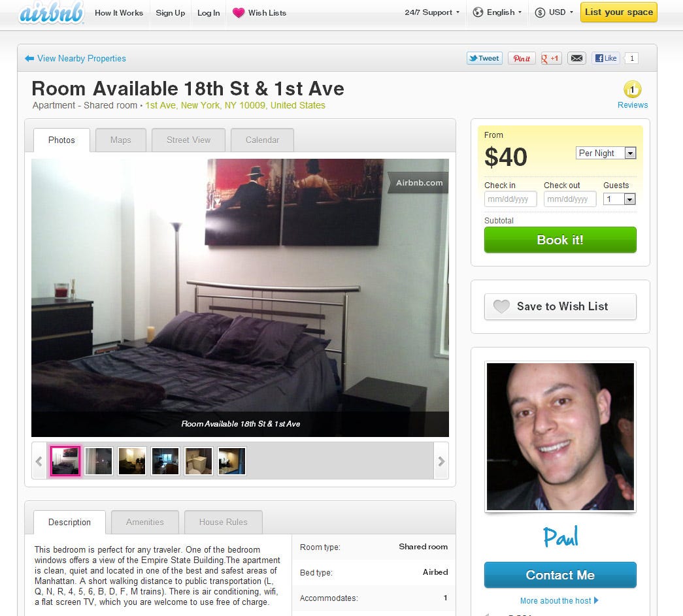Click the Airbnb logo
Screen dimensions: 683x616
52,12
